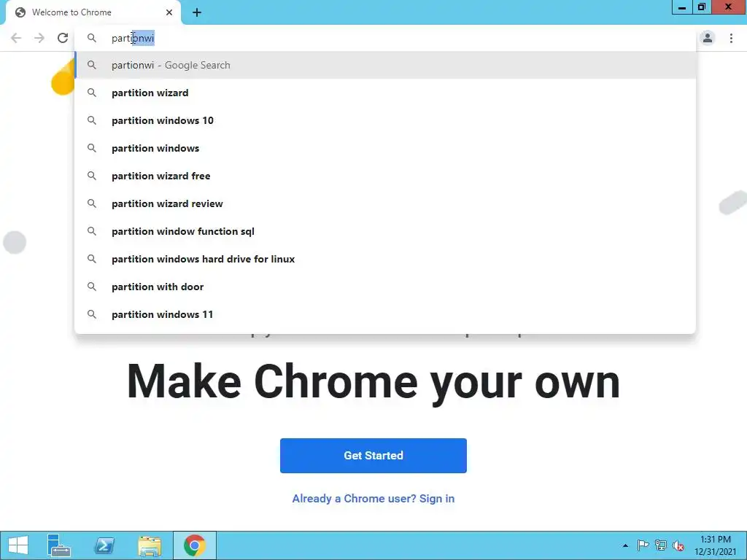This screenshot has height=560, width=747.
Task: Open File Explorer from the taskbar
Action: tap(149, 545)
